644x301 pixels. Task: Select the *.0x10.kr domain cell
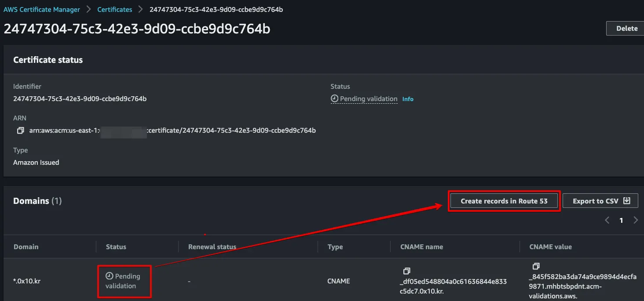tap(27, 281)
